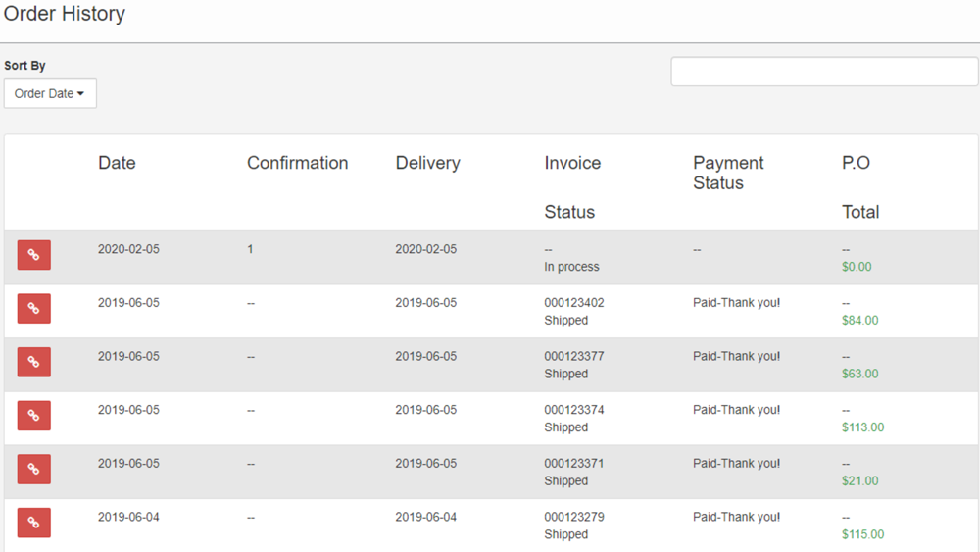
Task: Click the Confirmation column header
Action: (297, 164)
